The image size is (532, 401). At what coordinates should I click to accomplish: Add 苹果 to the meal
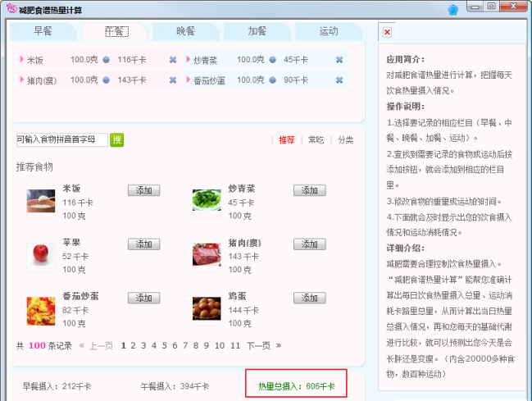(x=143, y=244)
